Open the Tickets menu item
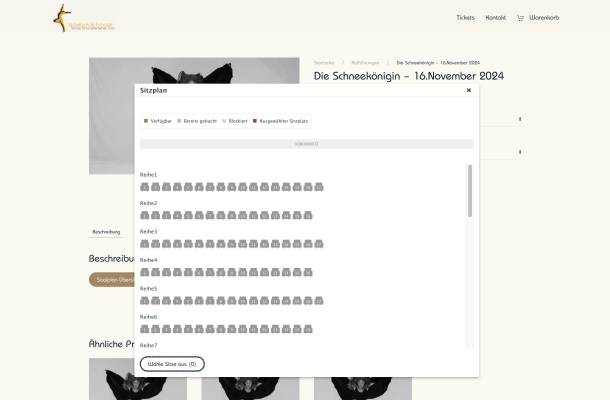The image size is (610, 400). tap(465, 18)
